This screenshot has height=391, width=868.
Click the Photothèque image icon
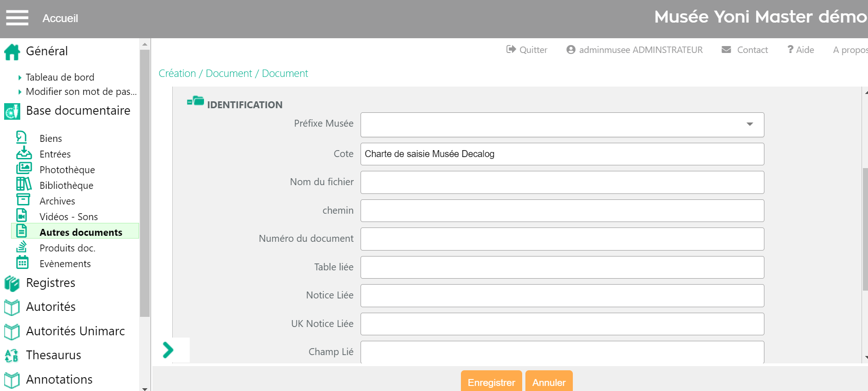24,169
